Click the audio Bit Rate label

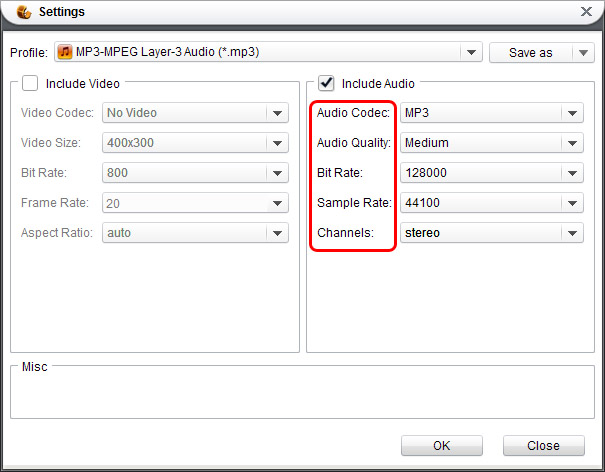click(340, 173)
